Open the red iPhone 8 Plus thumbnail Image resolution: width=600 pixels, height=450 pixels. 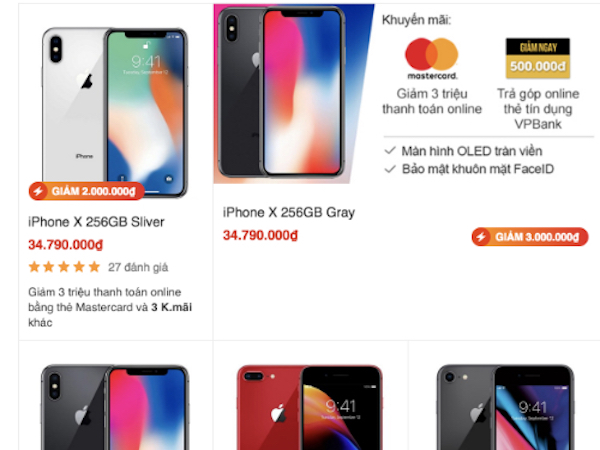[310, 407]
